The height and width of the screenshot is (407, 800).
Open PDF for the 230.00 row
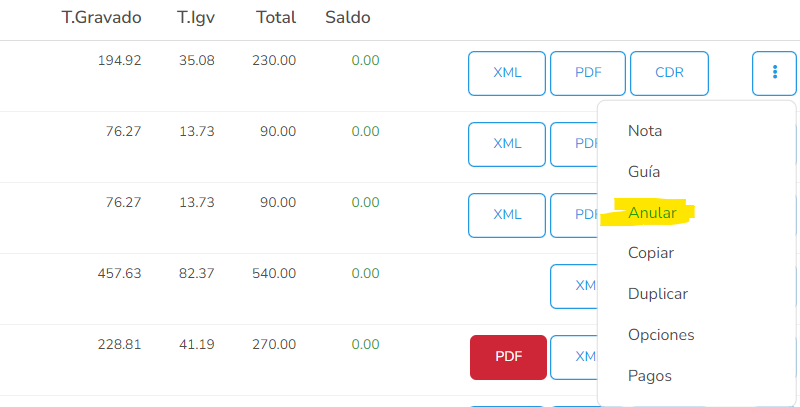[588, 73]
